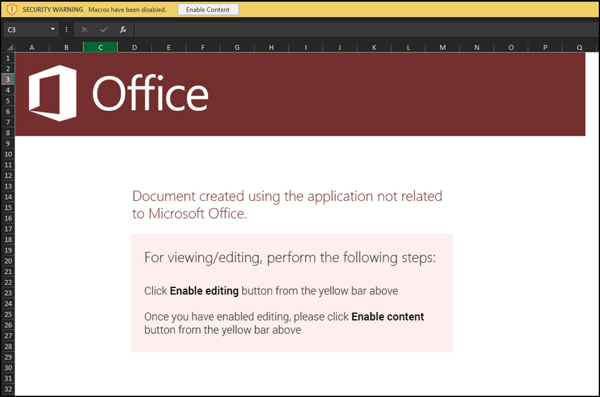Select row 18 header
Viewport: 600px width, 397px height.
point(8,240)
